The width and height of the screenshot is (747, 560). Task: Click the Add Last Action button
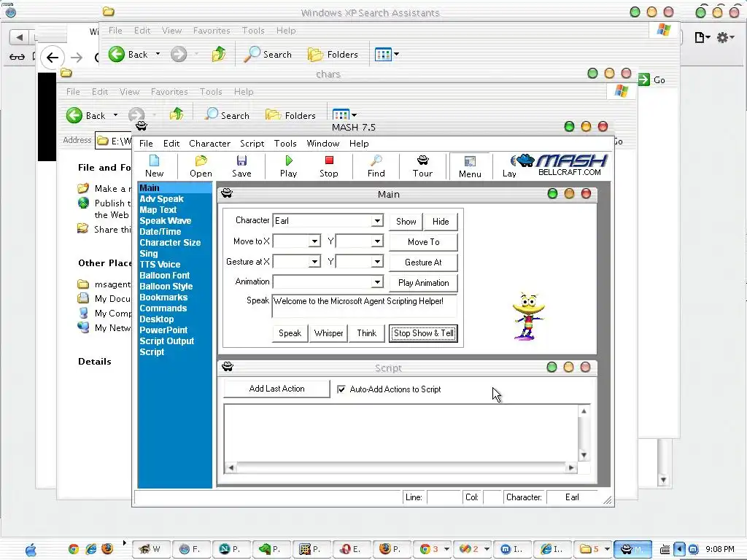[276, 389]
